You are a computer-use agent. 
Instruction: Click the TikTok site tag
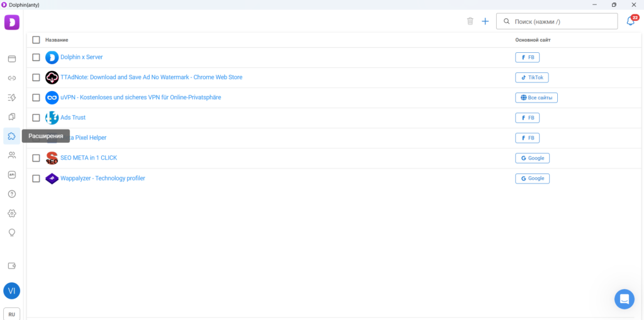531,77
